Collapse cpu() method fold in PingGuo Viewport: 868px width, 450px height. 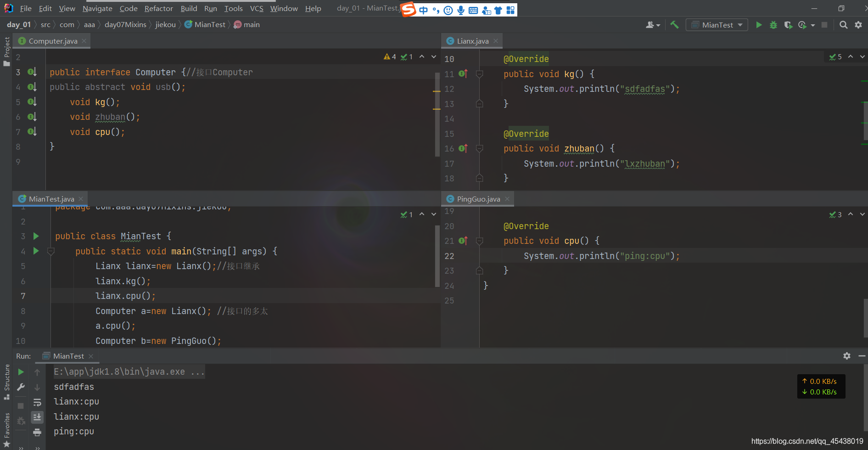click(479, 241)
